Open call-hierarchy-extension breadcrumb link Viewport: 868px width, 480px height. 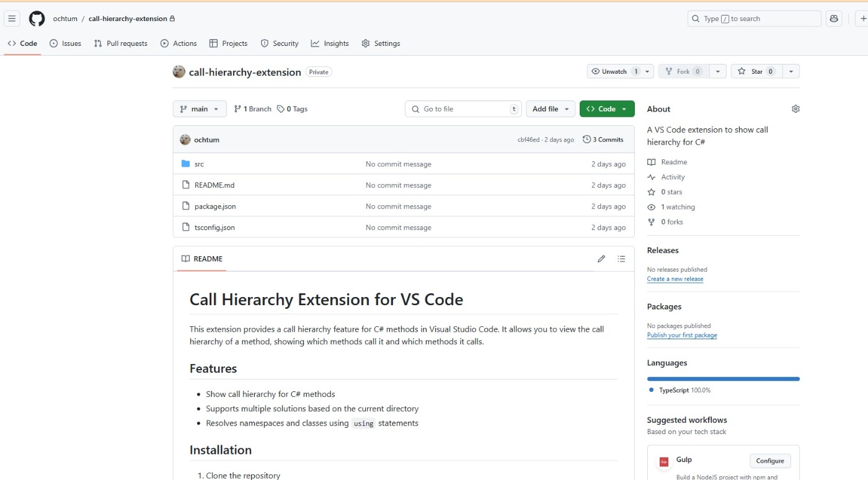(x=128, y=19)
